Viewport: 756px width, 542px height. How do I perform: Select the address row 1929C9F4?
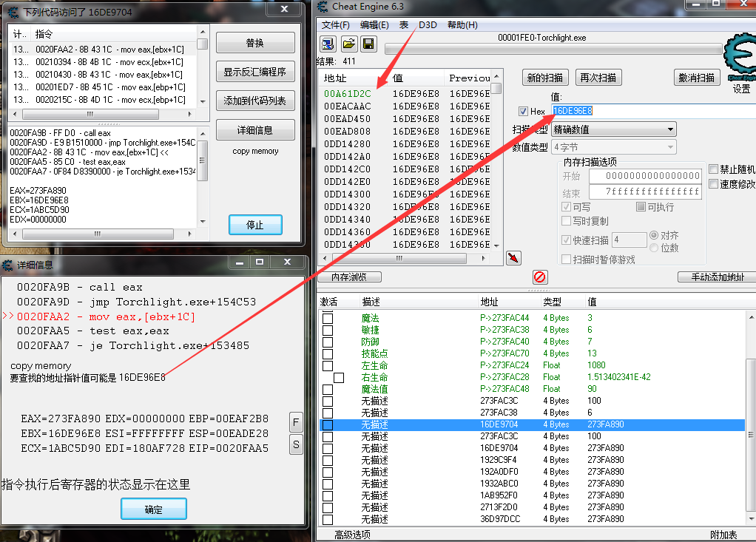[533, 460]
